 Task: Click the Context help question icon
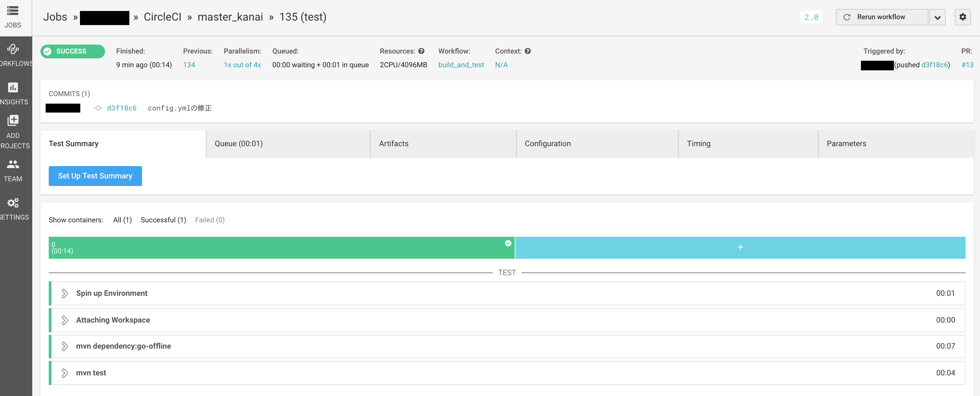tap(527, 51)
